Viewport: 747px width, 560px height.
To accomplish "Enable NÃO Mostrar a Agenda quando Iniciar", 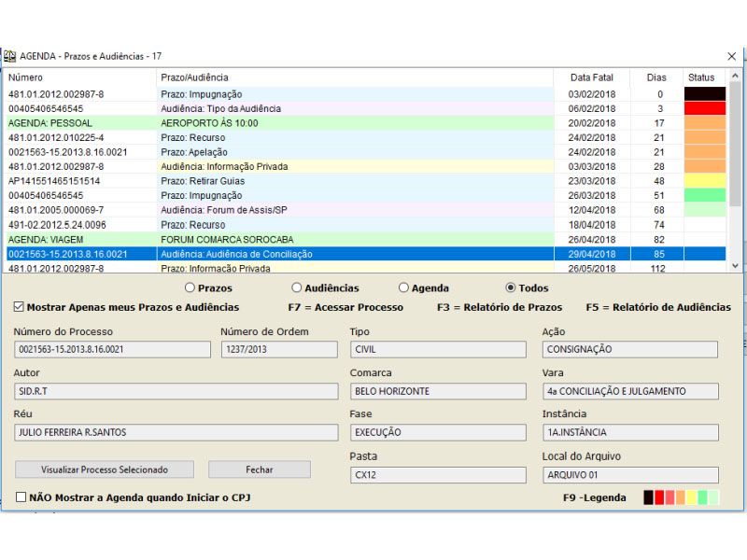I will coord(21,497).
